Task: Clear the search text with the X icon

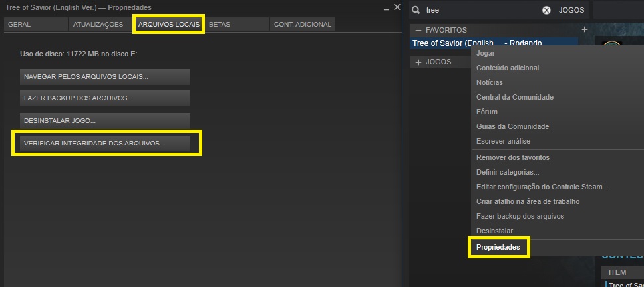Action: (546, 10)
